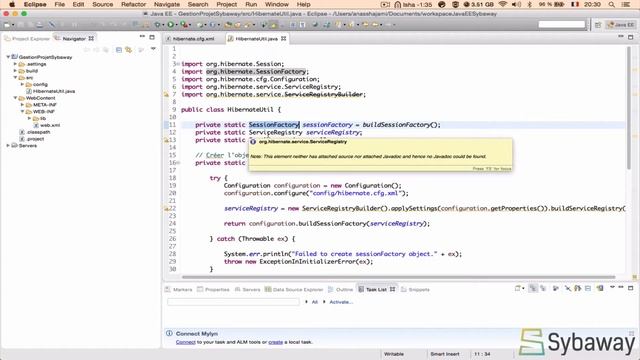Image resolution: width=640 pixels, height=360 pixels.
Task: Click the Wi-Fi menu bar icon
Action: (503, 4)
